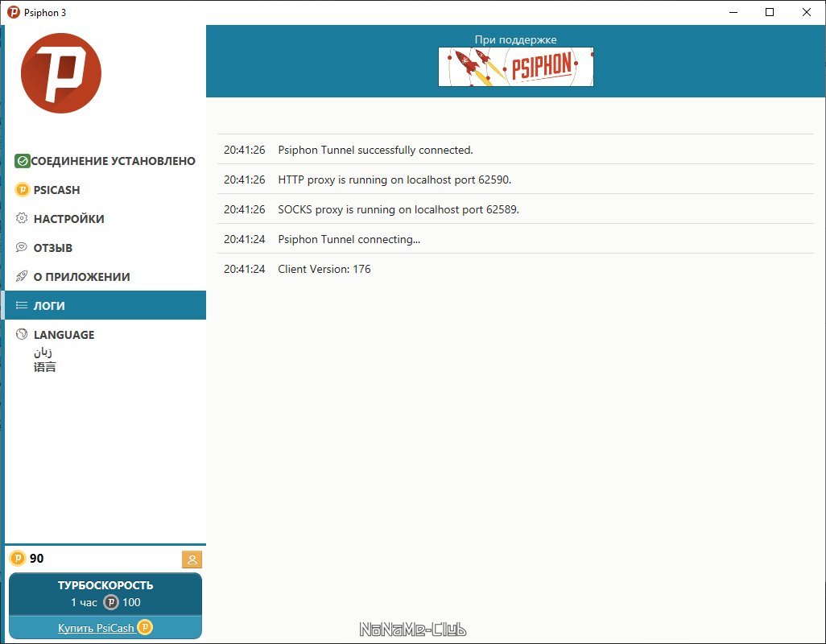Viewport: 826px width, 644px height.
Task: Click the feedback speech bubble icon
Action: coord(22,247)
